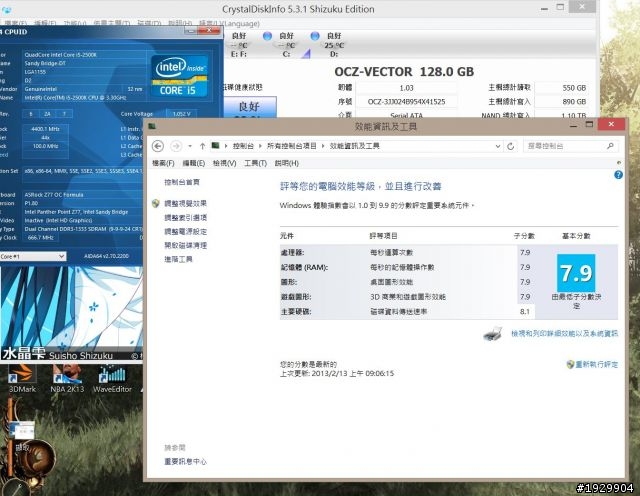Viewport: 640px width, 496px height.
Task: Click the printer icon
Action: [x=493, y=334]
